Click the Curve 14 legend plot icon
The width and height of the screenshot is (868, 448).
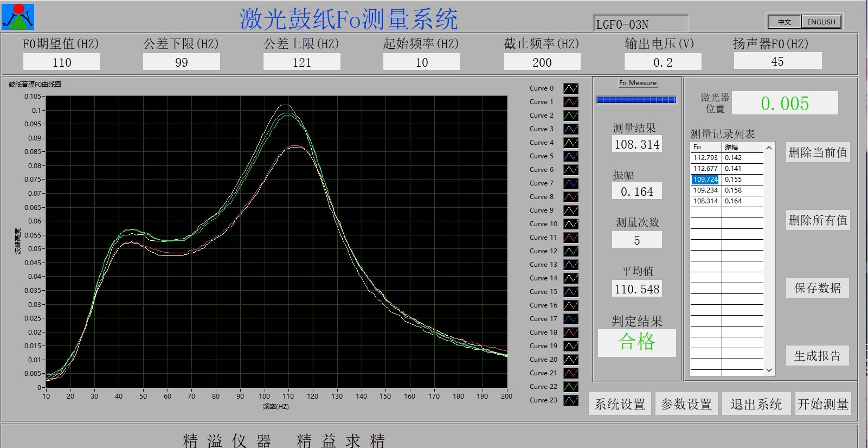(x=571, y=278)
